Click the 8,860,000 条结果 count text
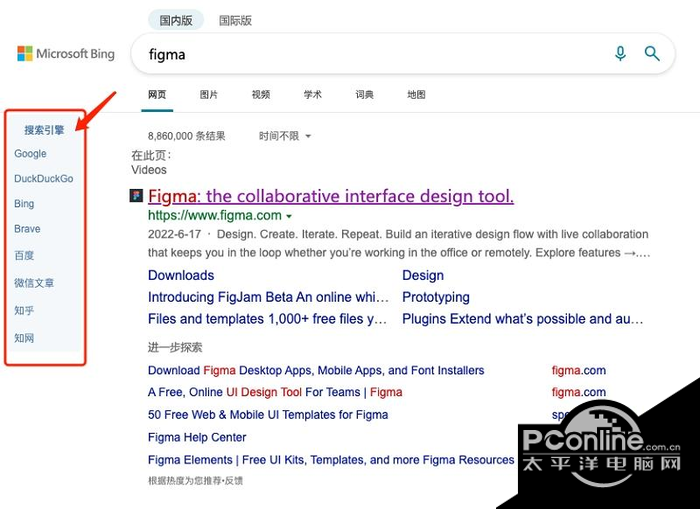 187,136
